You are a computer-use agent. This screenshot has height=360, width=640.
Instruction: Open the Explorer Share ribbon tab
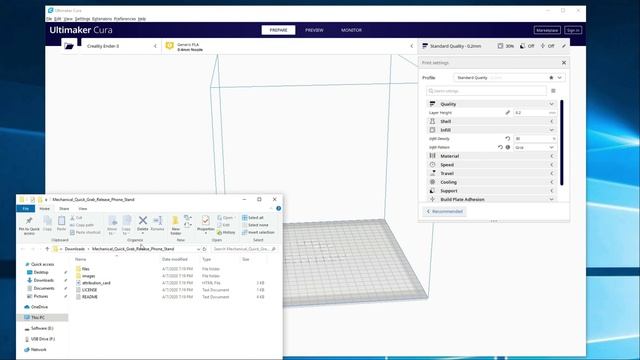coord(64,209)
